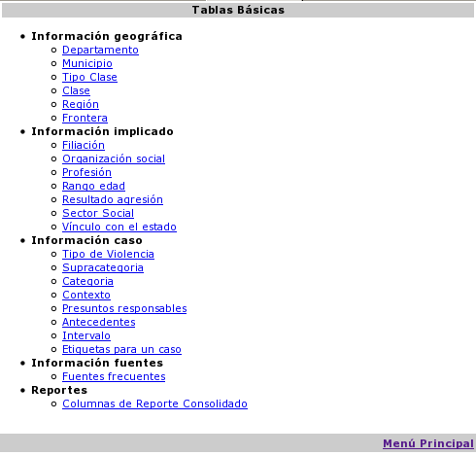Viewport: 476px width, 456px height.
Task: Open Columnas de Reporte Consolidado link
Action: (x=154, y=403)
